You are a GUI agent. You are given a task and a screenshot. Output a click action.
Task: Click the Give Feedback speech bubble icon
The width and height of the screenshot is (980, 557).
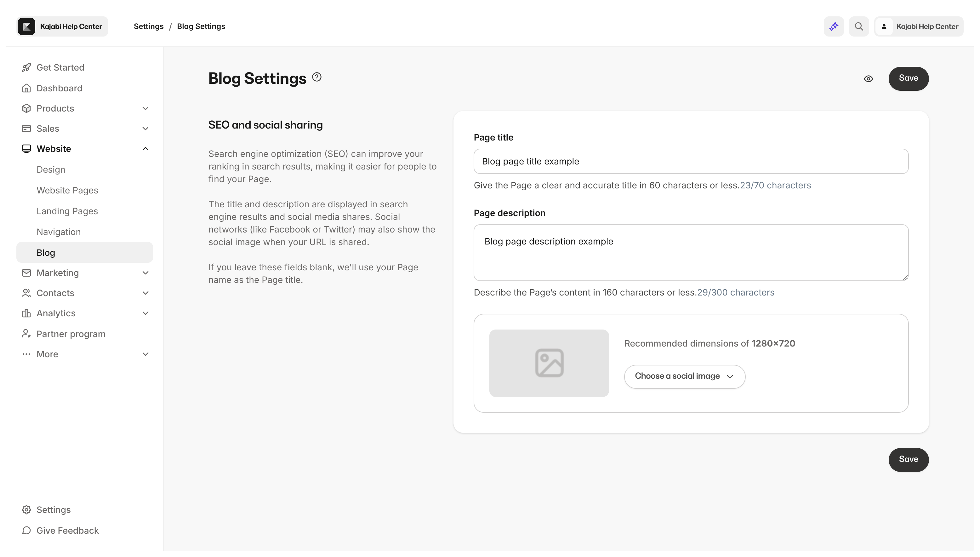(x=26, y=531)
